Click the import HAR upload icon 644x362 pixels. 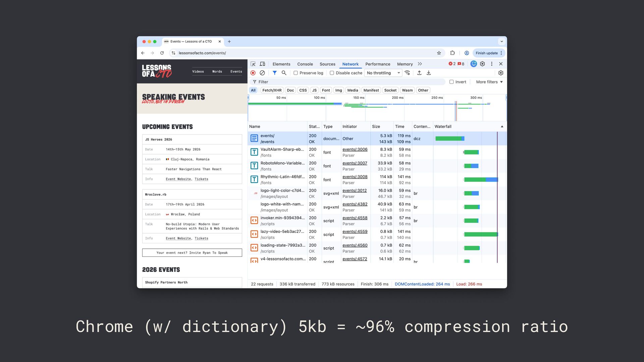point(419,73)
